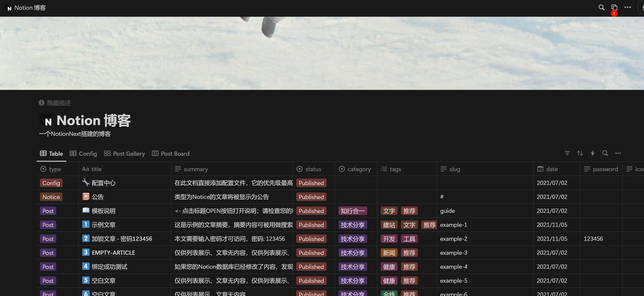
Task: Click the hidden description info icon
Action: (41, 103)
